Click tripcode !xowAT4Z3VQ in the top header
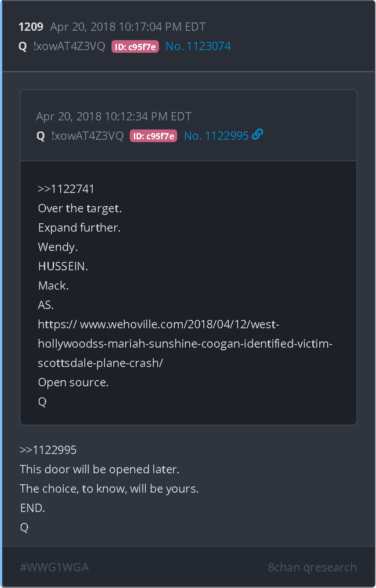 69,47
